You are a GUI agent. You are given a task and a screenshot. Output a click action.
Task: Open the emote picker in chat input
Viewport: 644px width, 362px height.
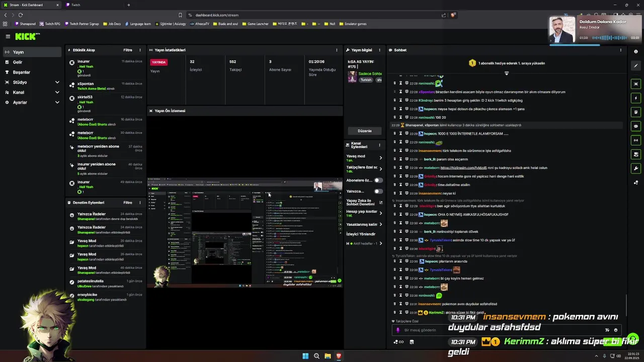pos(616,330)
